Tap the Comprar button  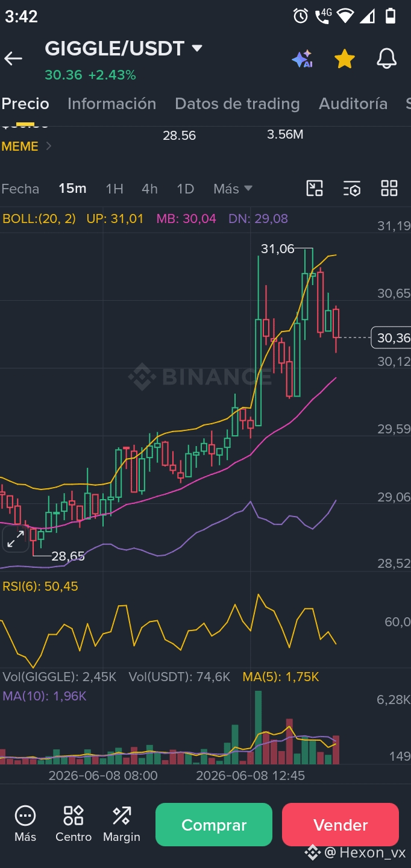click(214, 825)
